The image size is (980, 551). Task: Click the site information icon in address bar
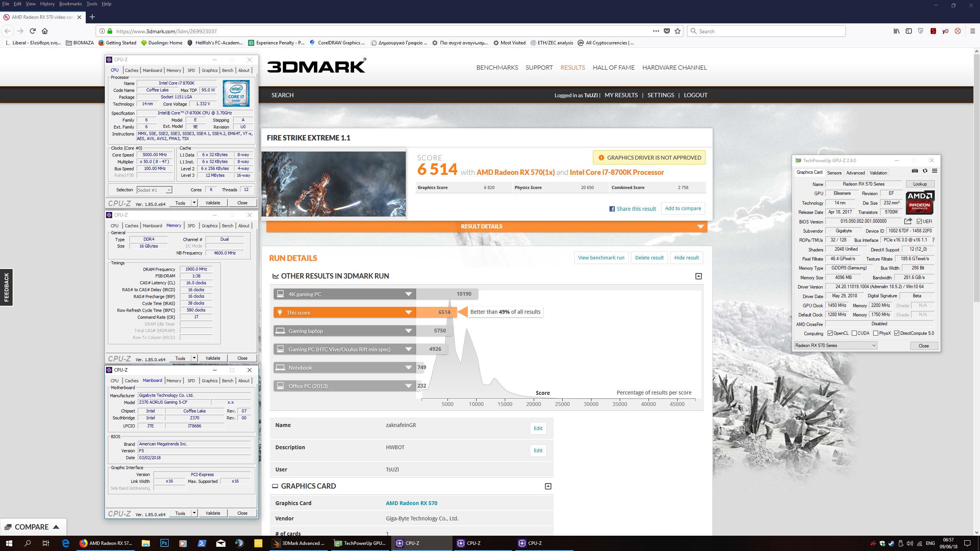tap(102, 31)
